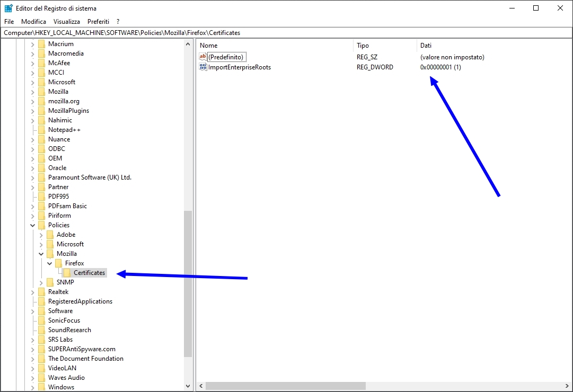This screenshot has height=392, width=573.
Task: Click the registry path address bar
Action: coord(286,32)
